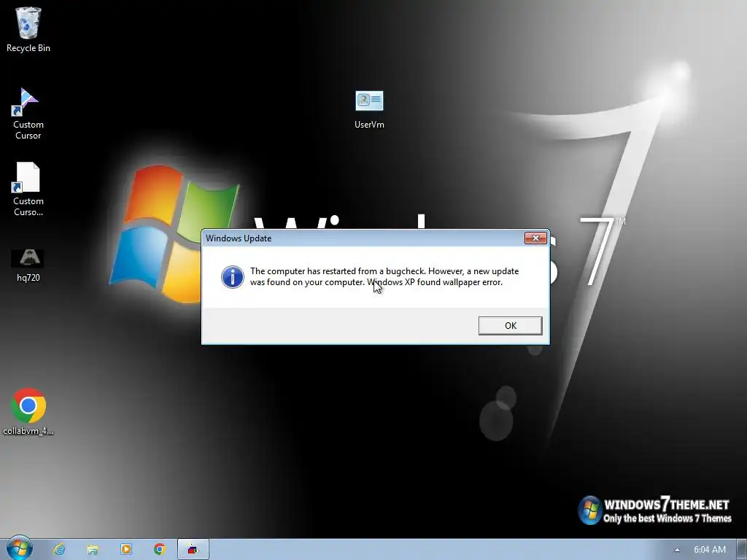
Task: Select the collabvm_4... Chrome desktop icon
Action: pos(28,411)
